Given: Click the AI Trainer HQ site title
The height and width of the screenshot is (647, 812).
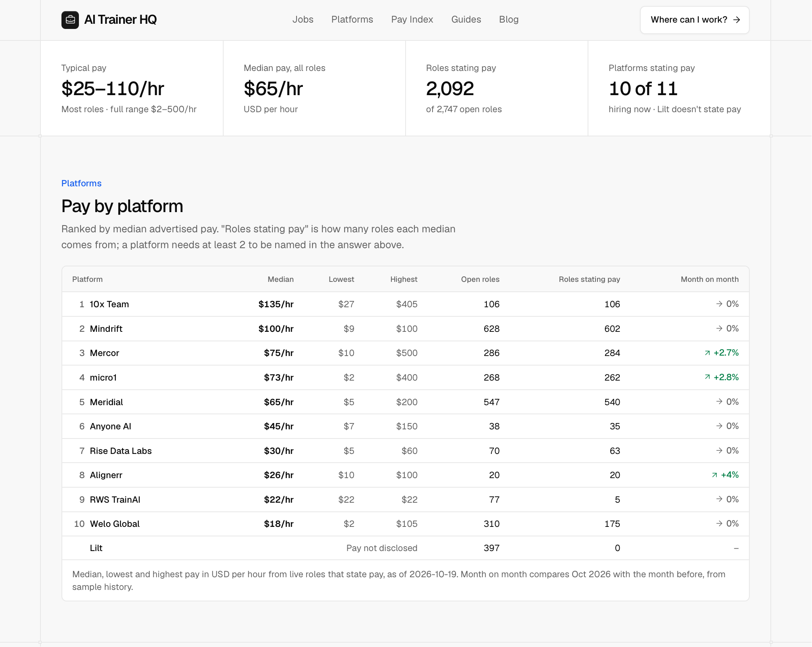Looking at the screenshot, I should tap(121, 19).
